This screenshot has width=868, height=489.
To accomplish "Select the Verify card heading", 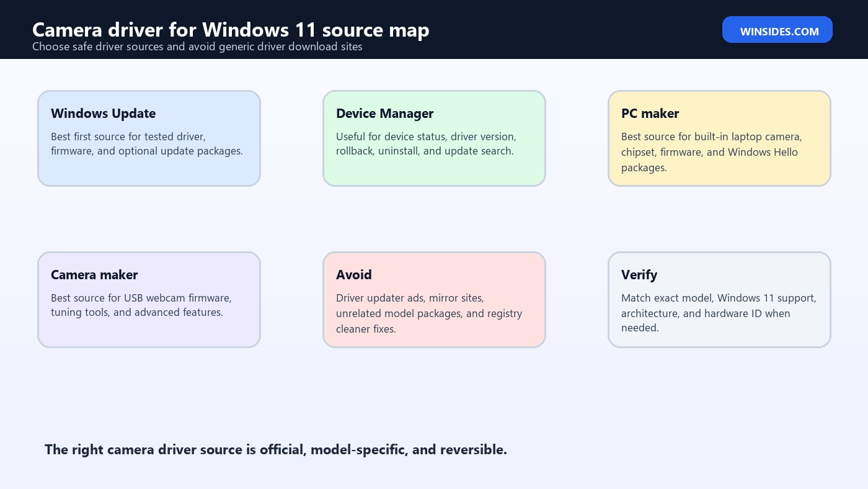I will pos(639,275).
